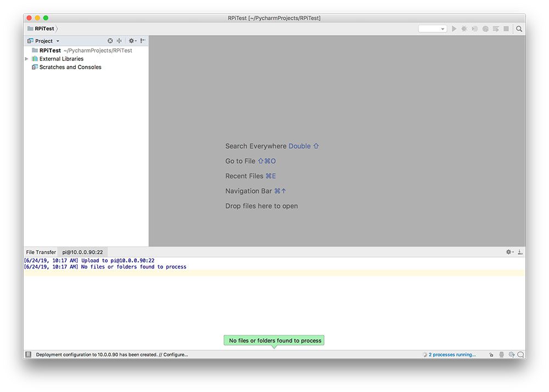Click the '2 processes running...' link

click(452, 355)
